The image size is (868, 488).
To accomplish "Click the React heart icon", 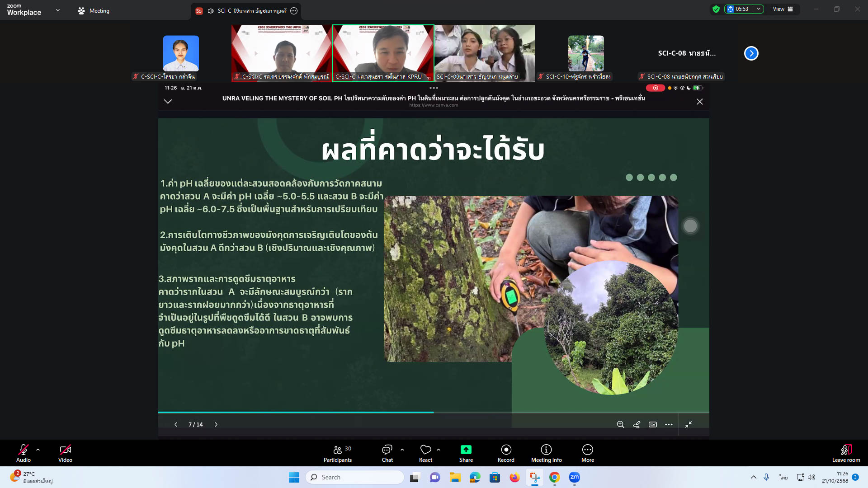I will 425,450.
